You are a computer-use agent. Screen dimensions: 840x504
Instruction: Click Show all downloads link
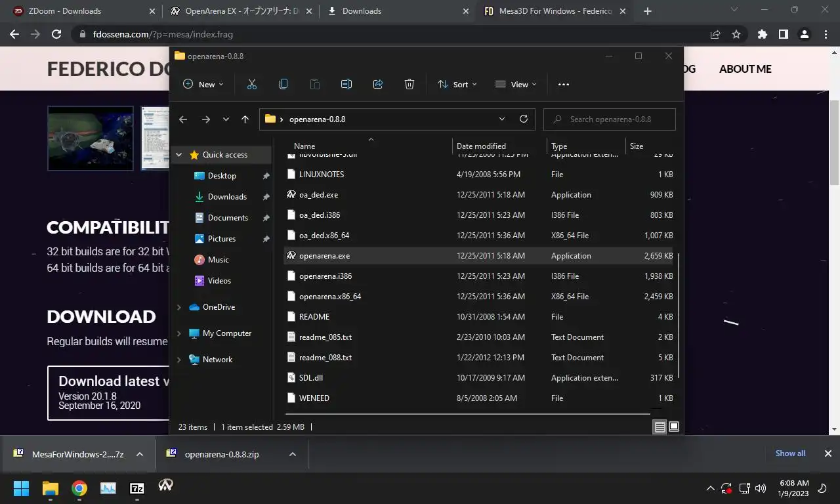pyautogui.click(x=790, y=453)
